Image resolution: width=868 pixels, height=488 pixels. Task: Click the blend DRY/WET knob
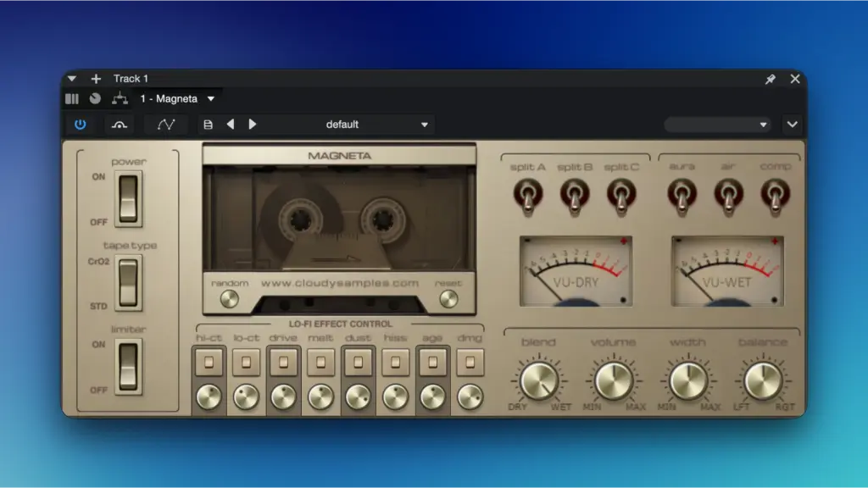coord(538,380)
